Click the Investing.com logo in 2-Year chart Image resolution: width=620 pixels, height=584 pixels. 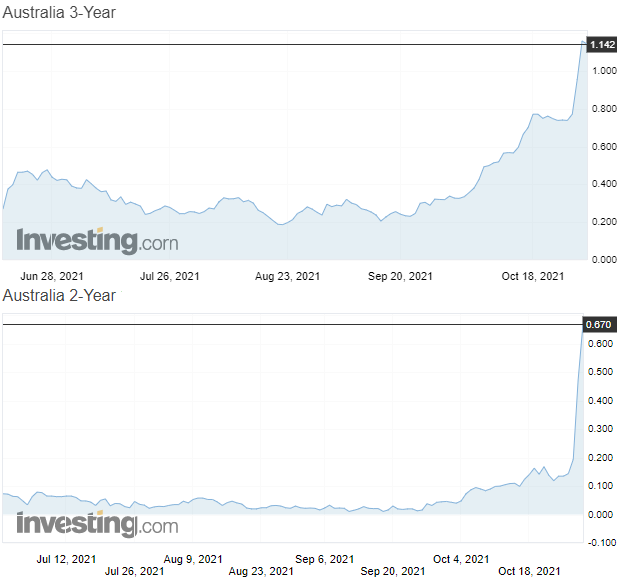(x=96, y=524)
